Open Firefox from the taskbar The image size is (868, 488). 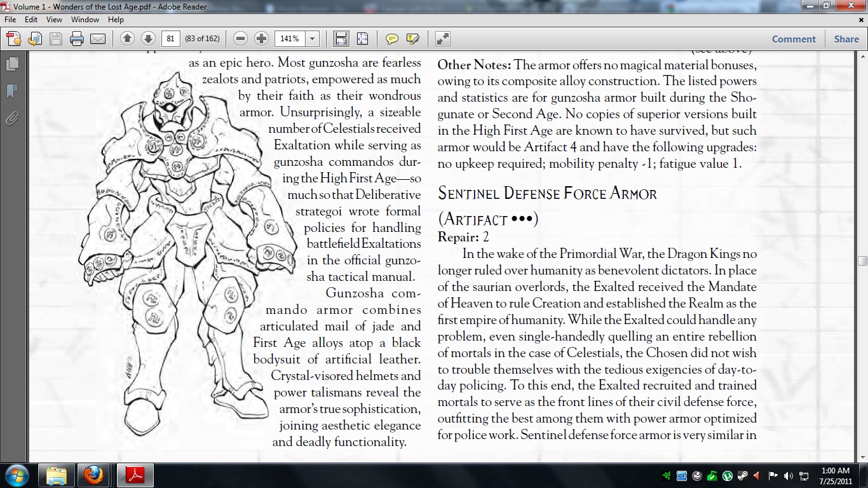tap(94, 475)
